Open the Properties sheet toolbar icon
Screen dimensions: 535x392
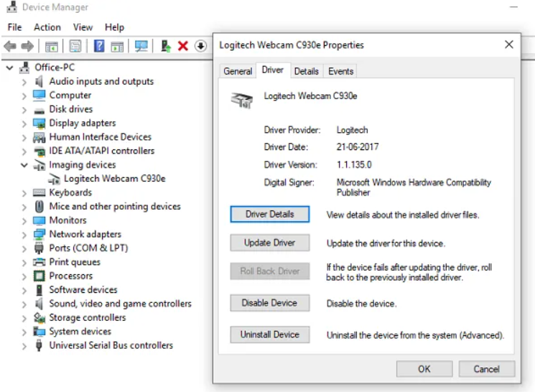pos(75,46)
